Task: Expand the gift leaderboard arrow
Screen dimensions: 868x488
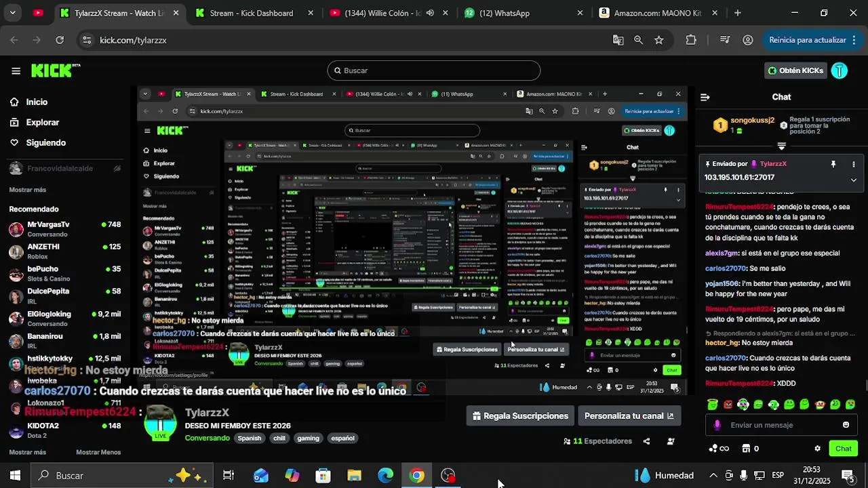Action: click(781, 146)
